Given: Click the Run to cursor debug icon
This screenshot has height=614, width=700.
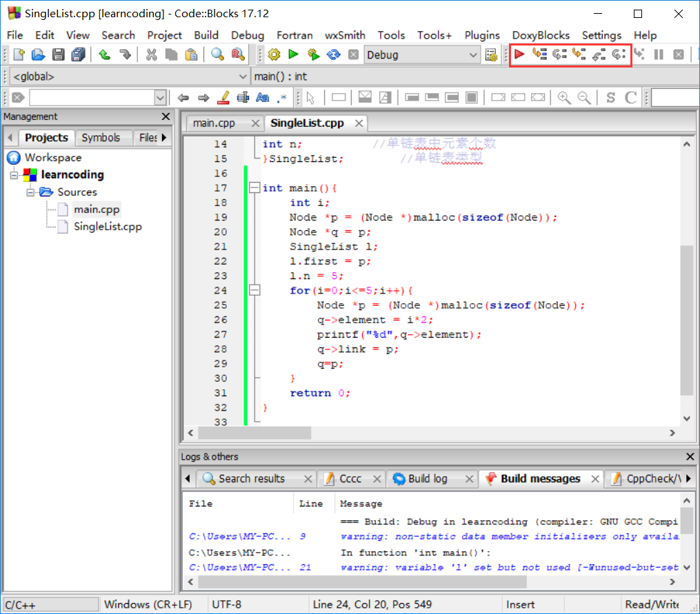Looking at the screenshot, I should [539, 54].
